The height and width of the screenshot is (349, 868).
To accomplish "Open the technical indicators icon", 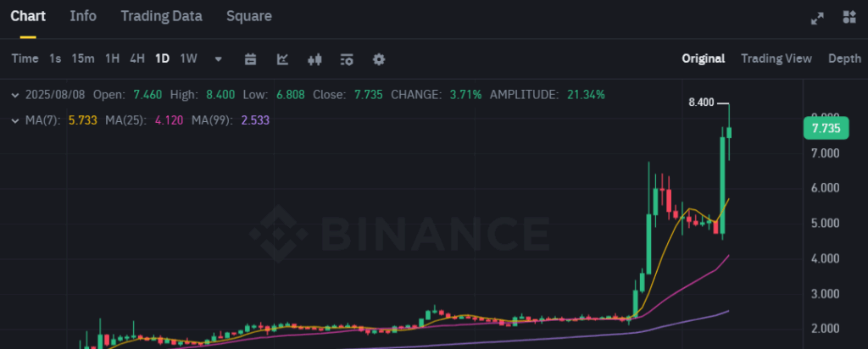I will click(283, 59).
